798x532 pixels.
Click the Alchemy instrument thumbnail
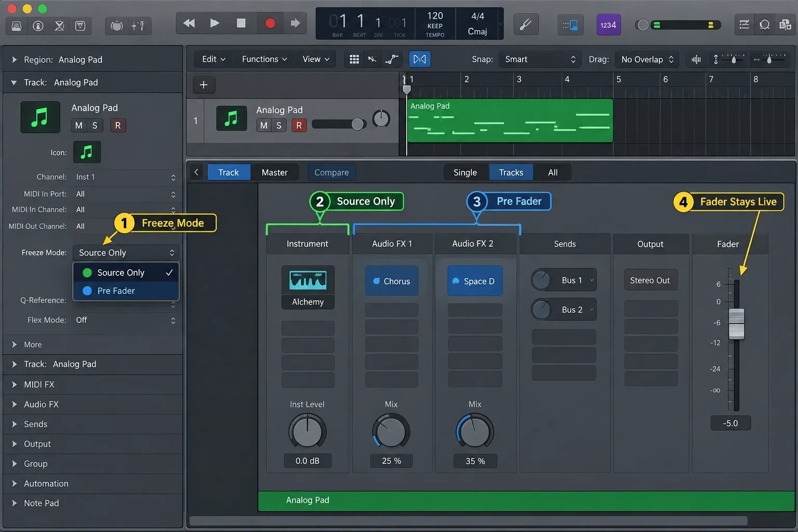308,280
